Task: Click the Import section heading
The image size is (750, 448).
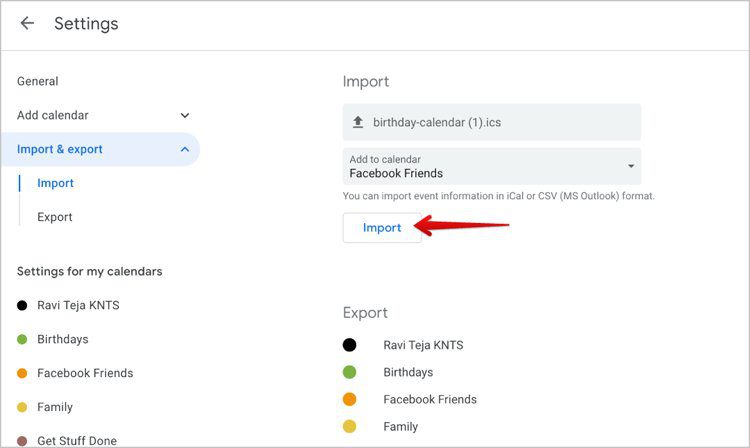Action: coord(366,82)
